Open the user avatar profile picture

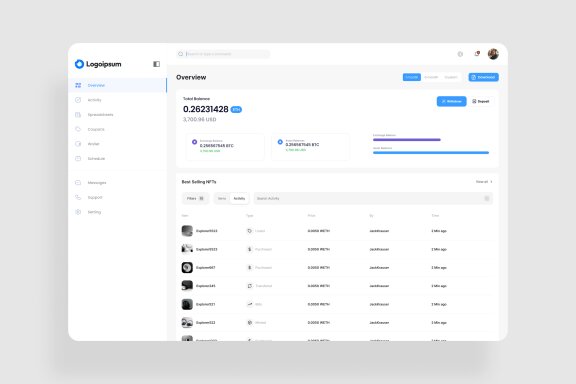click(x=493, y=54)
